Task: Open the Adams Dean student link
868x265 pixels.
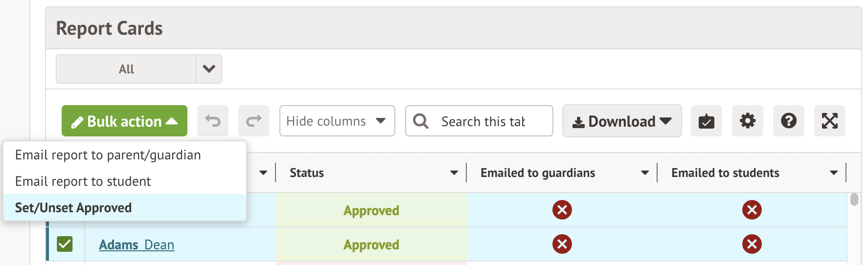Action: point(137,244)
